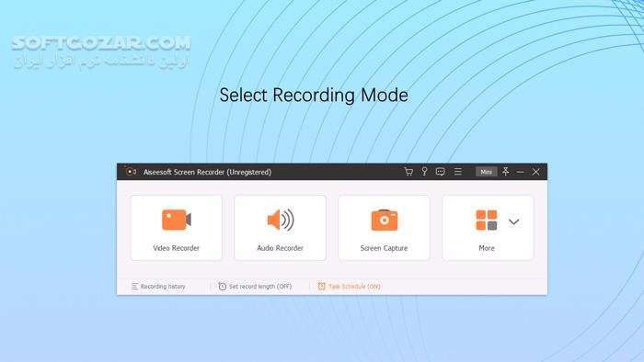Switch to Mini mode
Image resolution: width=644 pixels, height=362 pixels.
[487, 172]
